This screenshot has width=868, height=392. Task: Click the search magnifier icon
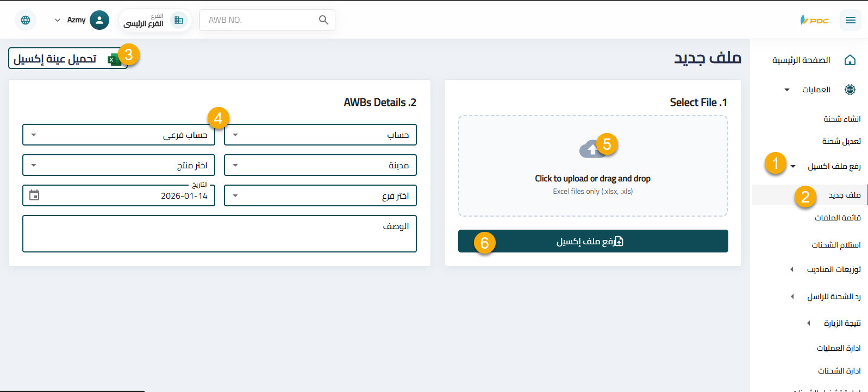323,20
